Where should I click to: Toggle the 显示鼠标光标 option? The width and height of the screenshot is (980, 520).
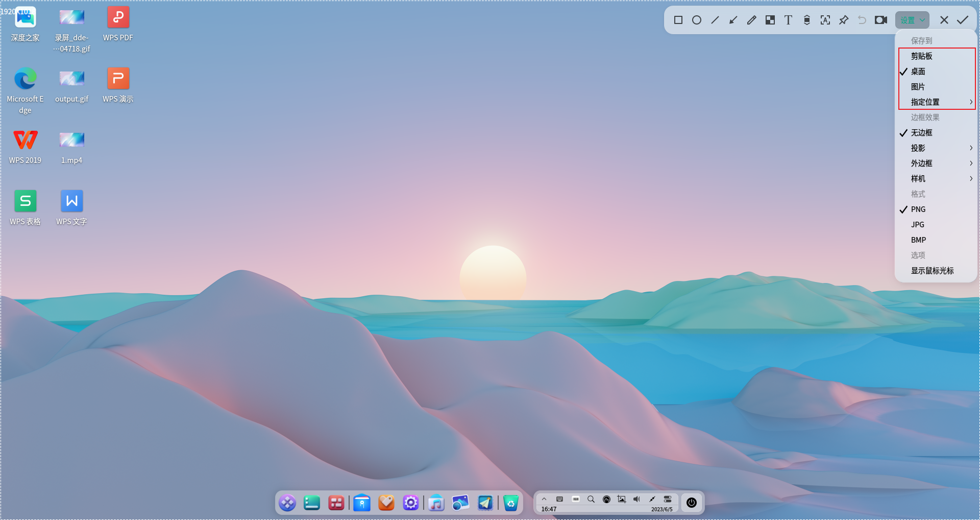point(937,271)
